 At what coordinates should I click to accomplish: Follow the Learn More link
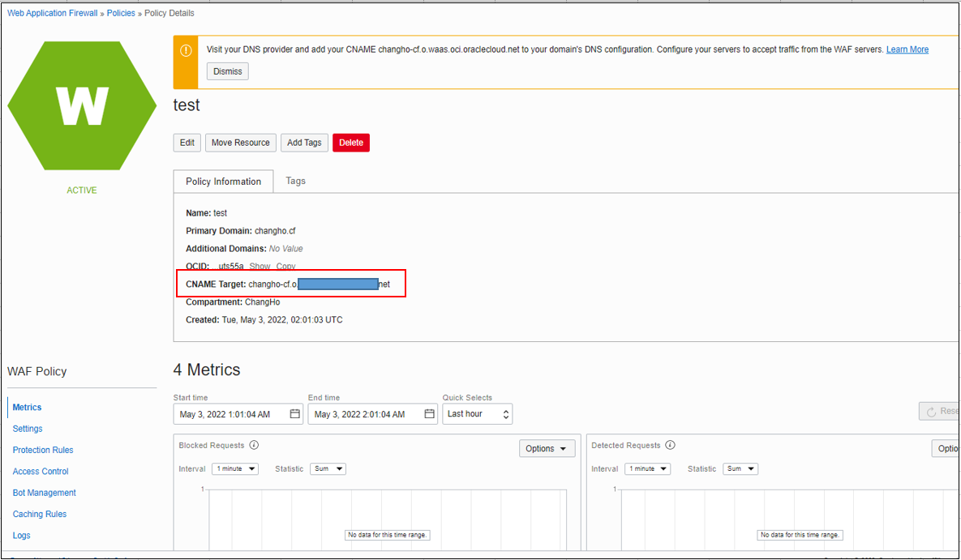907,49
